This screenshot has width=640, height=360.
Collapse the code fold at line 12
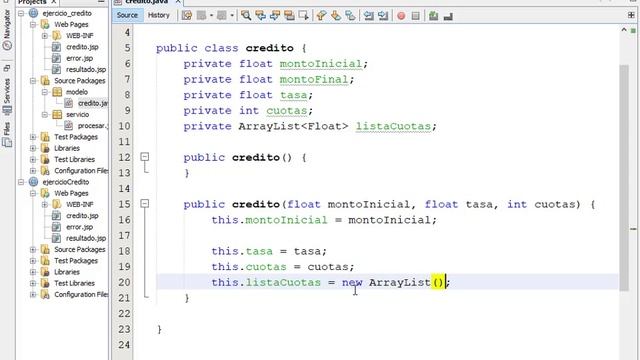click(x=144, y=157)
